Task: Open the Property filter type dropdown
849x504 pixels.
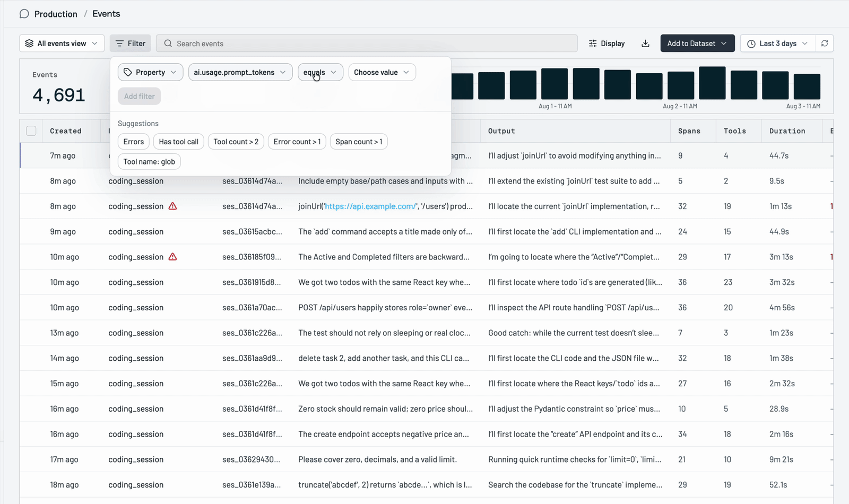Action: (151, 72)
